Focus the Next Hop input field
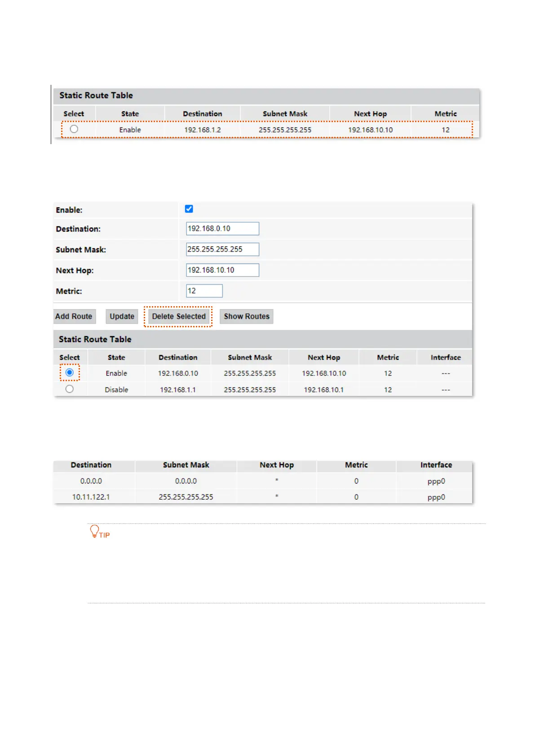This screenshot has width=535, height=756. tap(223, 270)
